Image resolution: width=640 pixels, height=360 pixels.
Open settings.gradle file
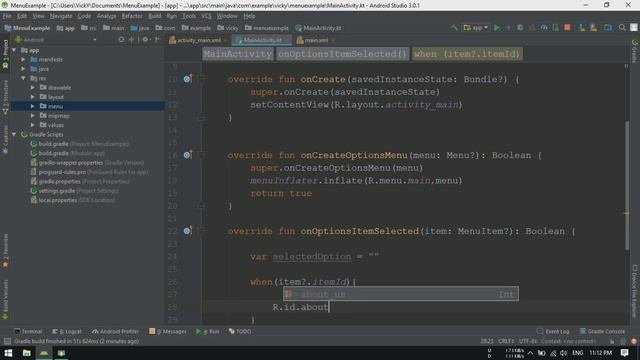click(x=74, y=191)
